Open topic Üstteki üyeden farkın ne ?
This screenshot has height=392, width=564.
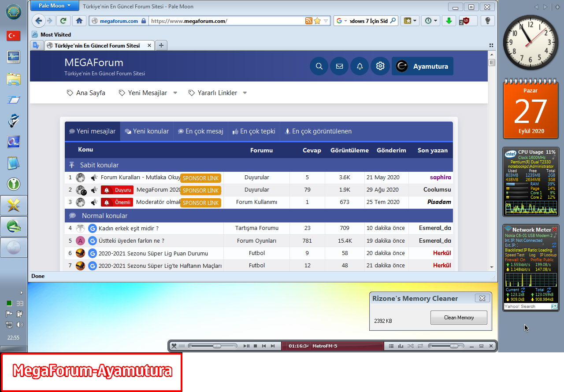tap(131, 240)
